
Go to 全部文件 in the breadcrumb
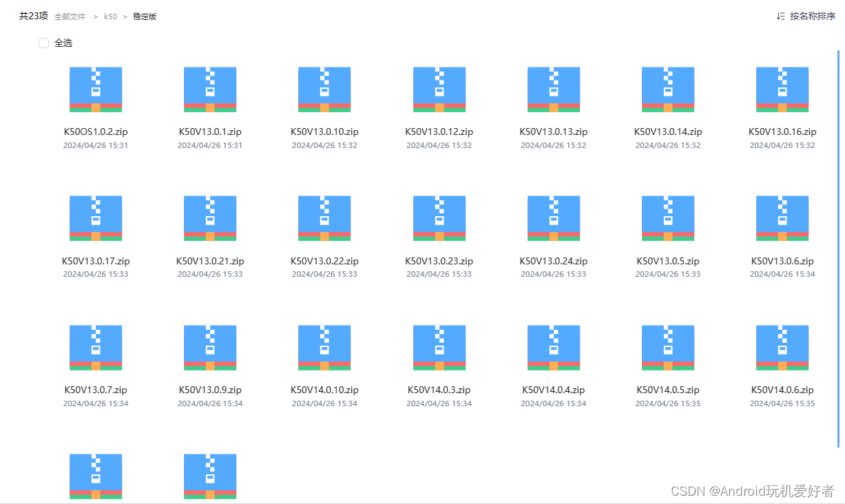coord(70,17)
